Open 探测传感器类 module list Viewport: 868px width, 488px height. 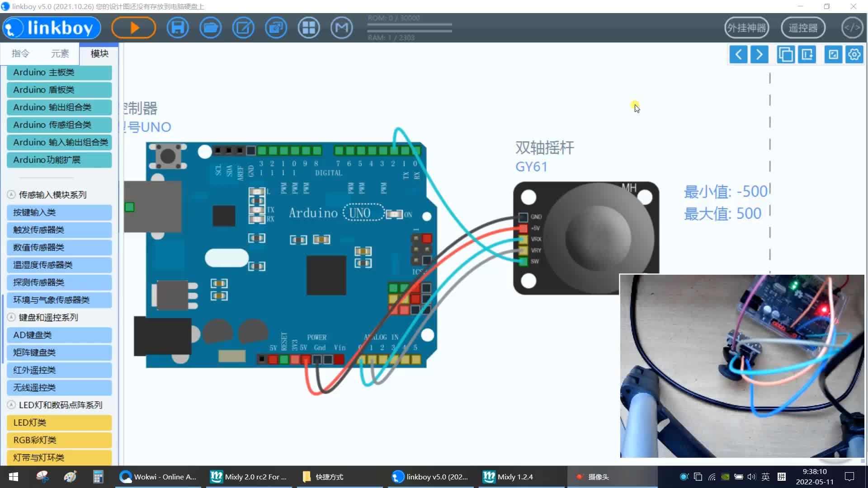pos(59,282)
